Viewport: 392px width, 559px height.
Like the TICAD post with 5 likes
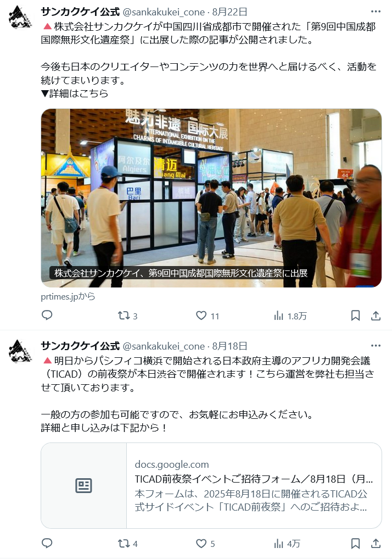tap(205, 543)
